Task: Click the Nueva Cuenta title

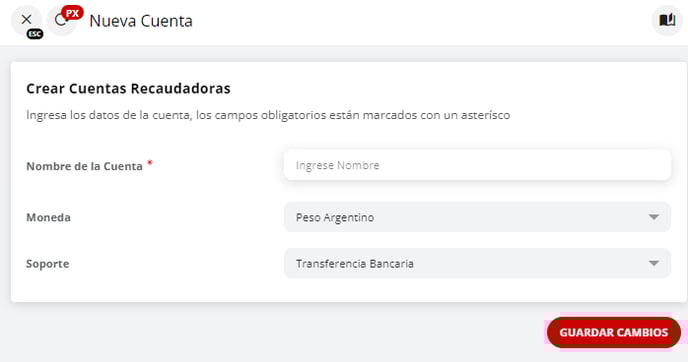Action: tap(141, 21)
